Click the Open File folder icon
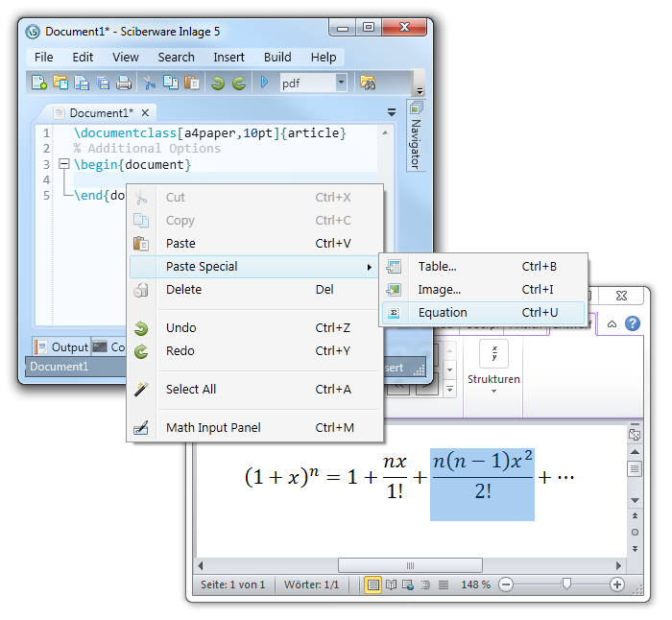 60,83
